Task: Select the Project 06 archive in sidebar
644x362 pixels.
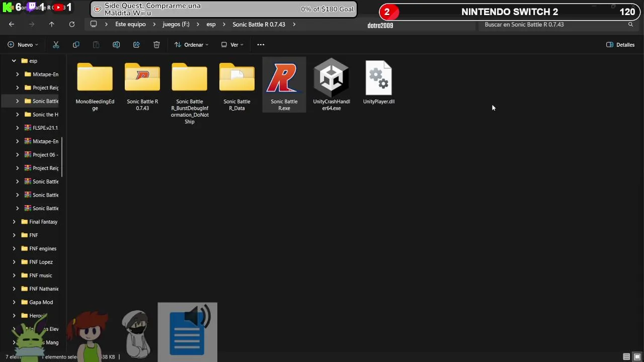Action: click(41, 155)
